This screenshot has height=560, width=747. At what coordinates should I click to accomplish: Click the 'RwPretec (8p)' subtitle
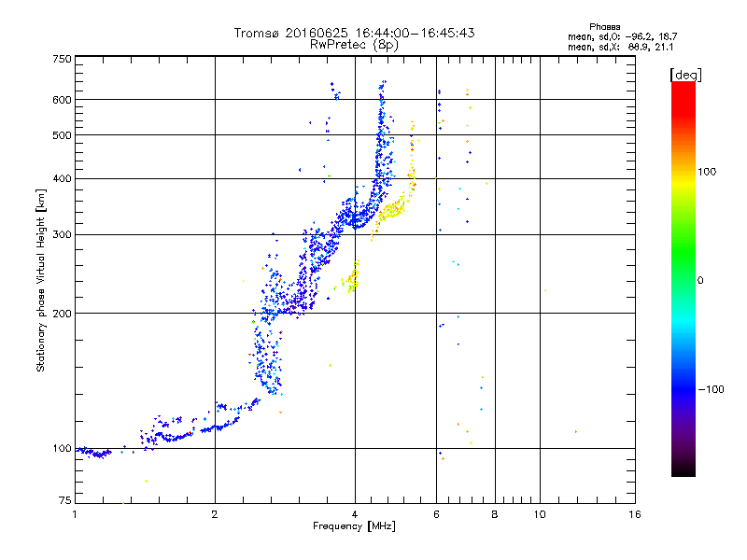[354, 45]
